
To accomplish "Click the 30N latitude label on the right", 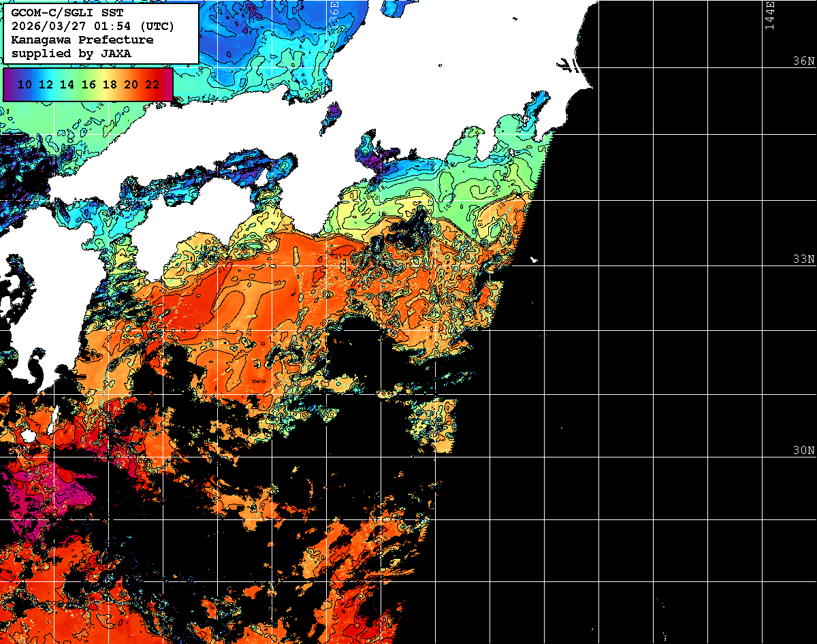I will tap(803, 451).
